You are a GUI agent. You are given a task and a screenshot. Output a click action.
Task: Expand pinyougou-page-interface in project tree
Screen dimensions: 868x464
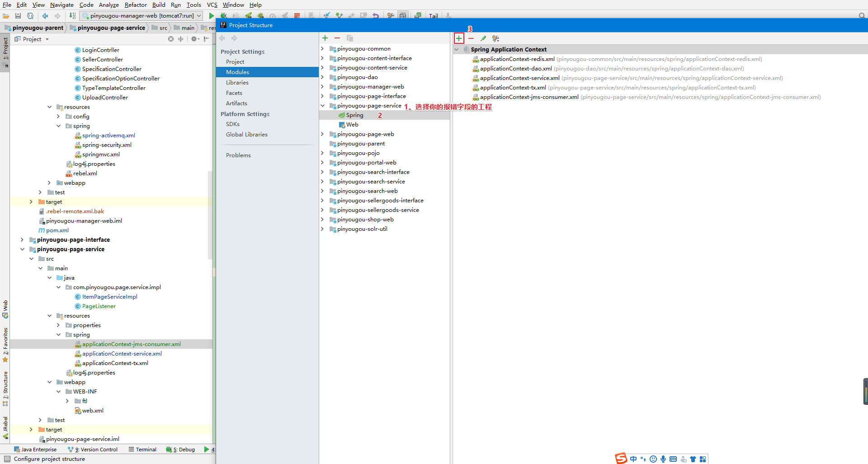[22, 240]
